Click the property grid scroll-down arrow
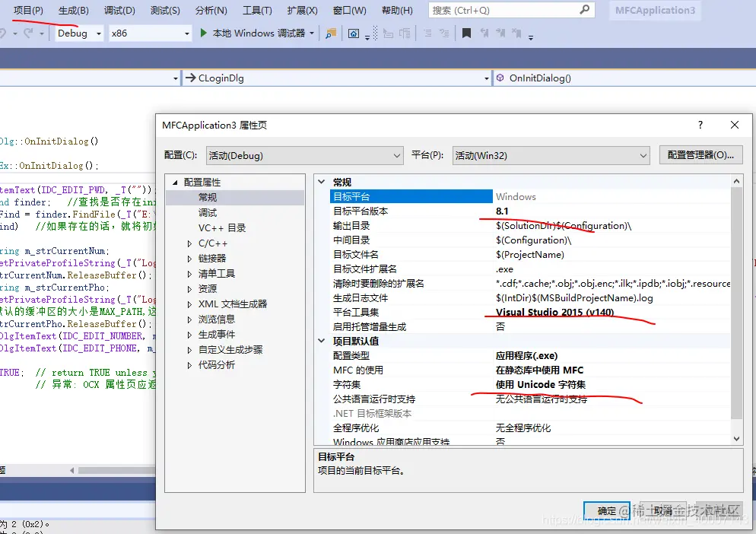The width and height of the screenshot is (756, 534). pyautogui.click(x=736, y=438)
